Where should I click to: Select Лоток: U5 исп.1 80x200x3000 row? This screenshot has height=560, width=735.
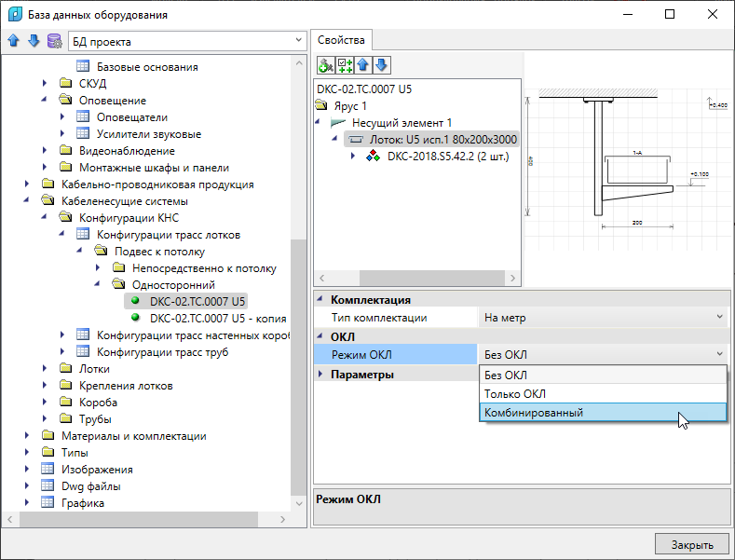point(431,139)
